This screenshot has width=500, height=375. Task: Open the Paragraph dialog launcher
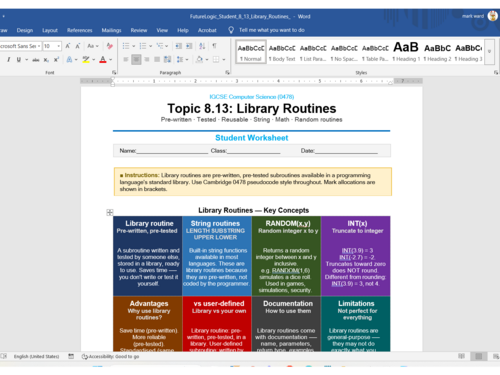227,72
